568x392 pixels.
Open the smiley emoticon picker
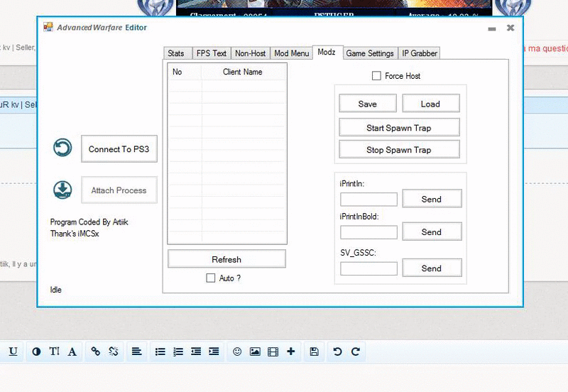(x=237, y=352)
